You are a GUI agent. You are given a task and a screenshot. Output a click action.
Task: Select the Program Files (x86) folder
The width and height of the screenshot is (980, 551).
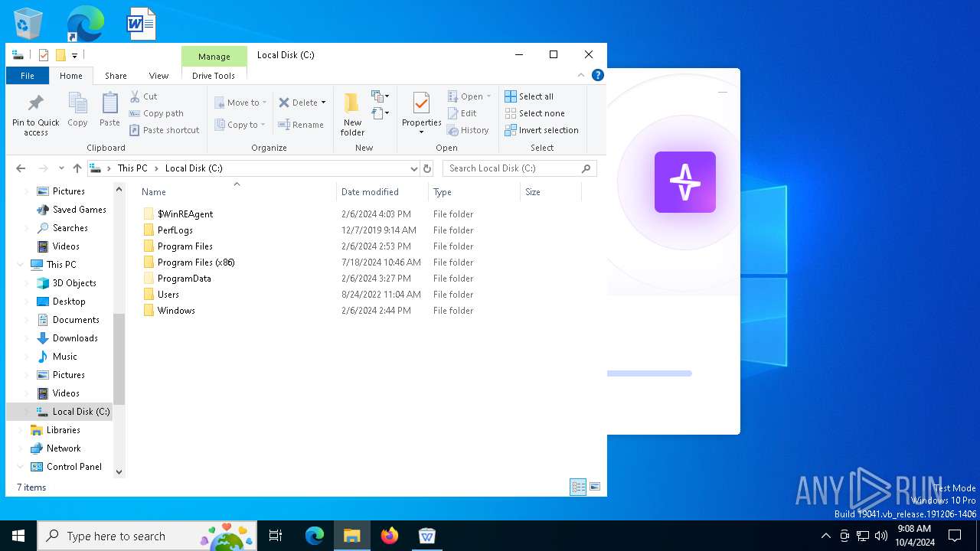pyautogui.click(x=196, y=262)
